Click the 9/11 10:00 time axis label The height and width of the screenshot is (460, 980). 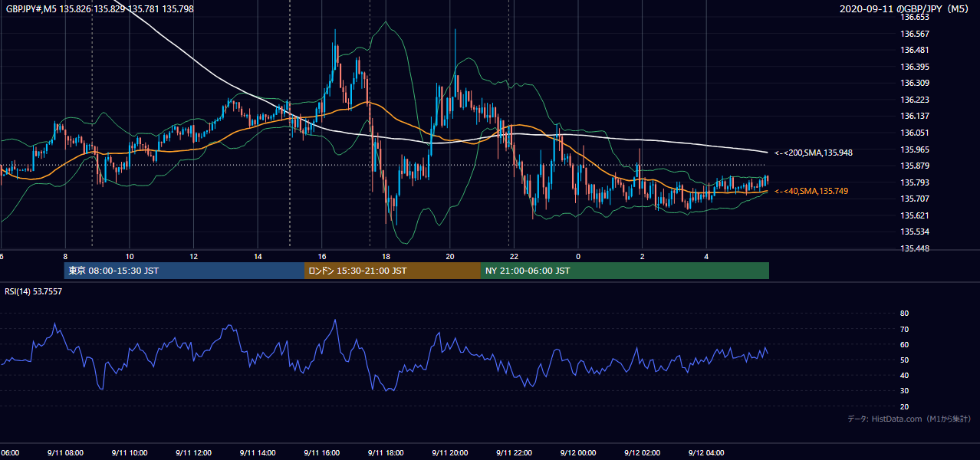click(129, 452)
